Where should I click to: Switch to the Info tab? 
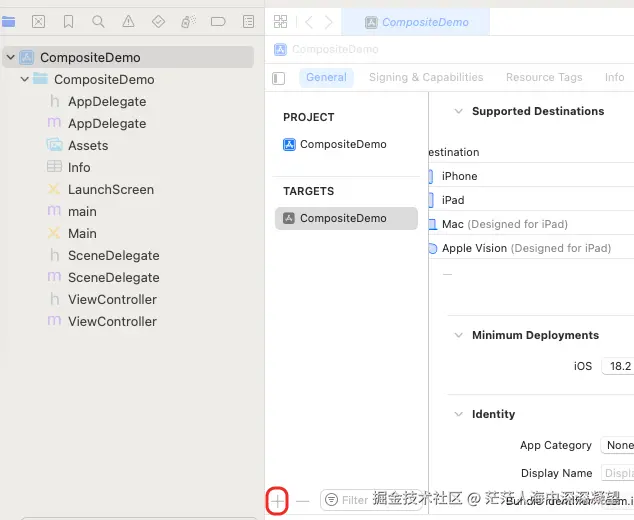click(x=615, y=77)
